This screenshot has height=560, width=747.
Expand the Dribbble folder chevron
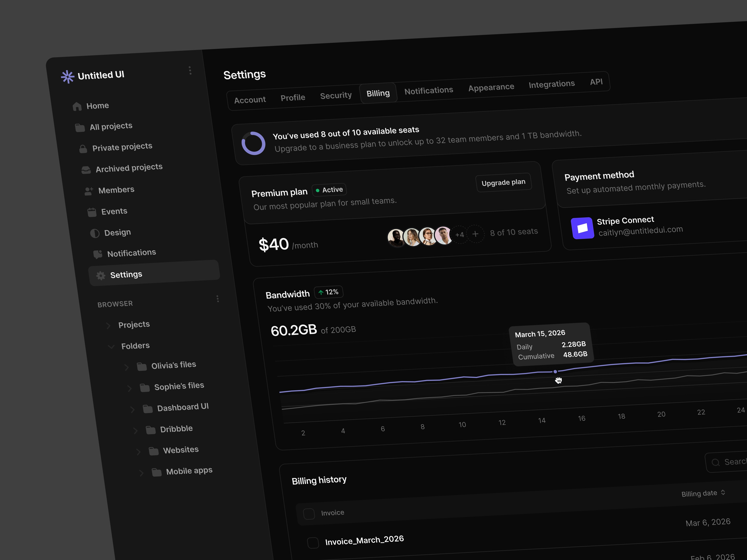(135, 431)
